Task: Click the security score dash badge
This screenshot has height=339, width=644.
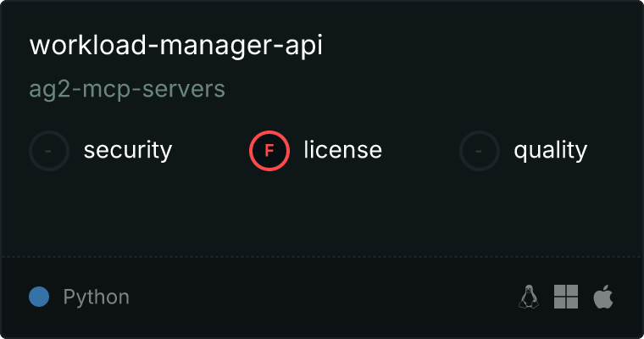Action: click(49, 151)
